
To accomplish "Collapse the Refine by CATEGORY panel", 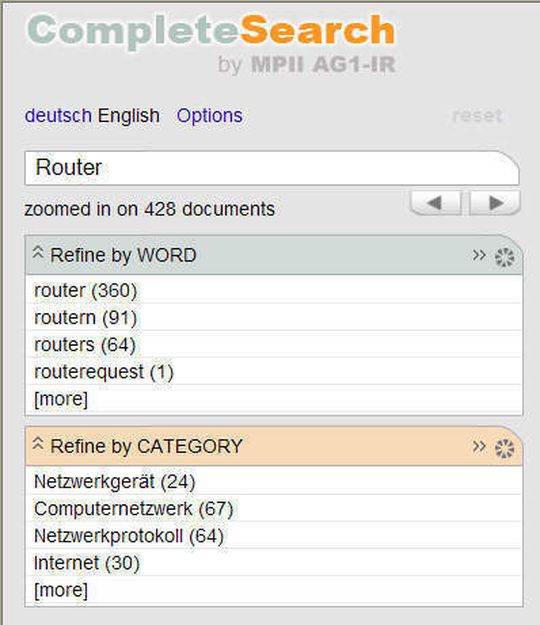I will click(38, 444).
